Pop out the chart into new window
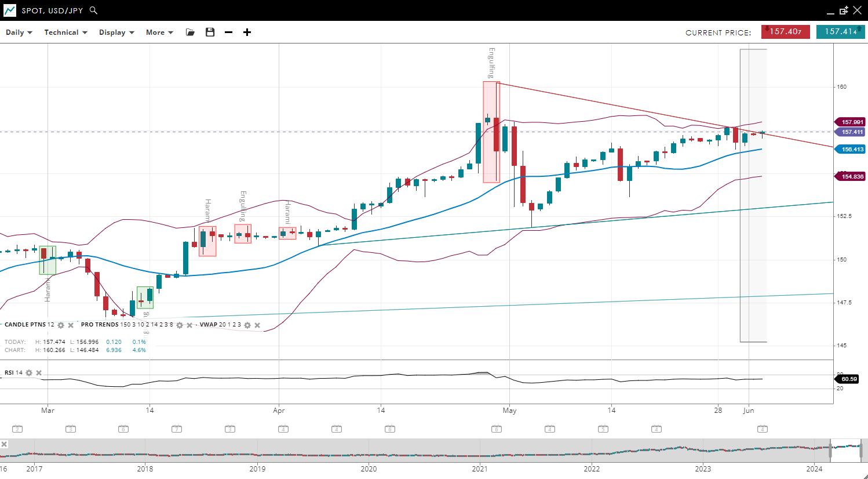 pyautogui.click(x=844, y=10)
